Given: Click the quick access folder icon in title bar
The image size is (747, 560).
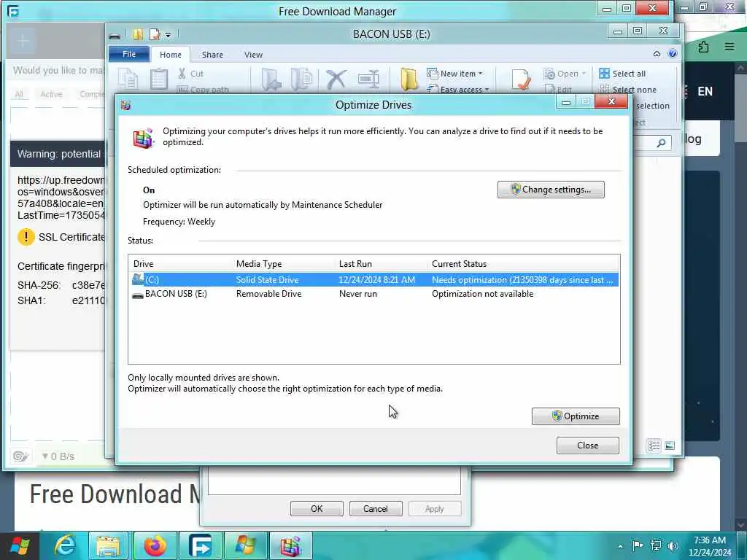Looking at the screenshot, I should click(x=138, y=34).
